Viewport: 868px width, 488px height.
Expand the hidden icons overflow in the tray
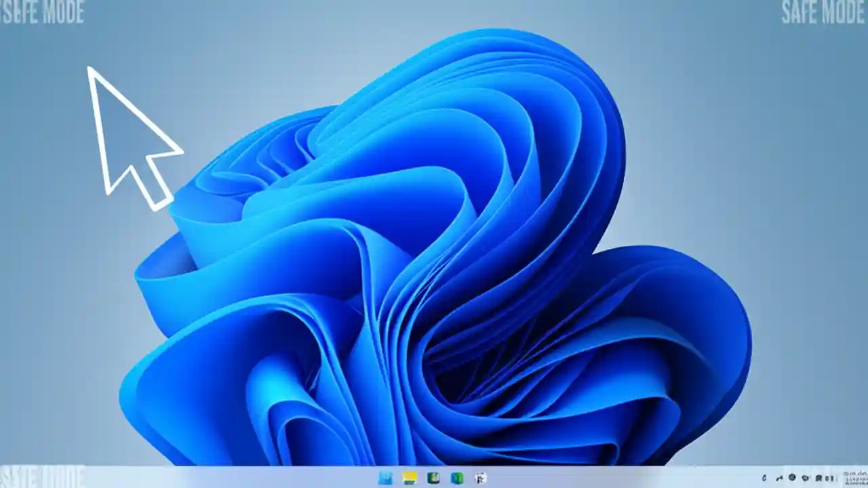point(765,479)
